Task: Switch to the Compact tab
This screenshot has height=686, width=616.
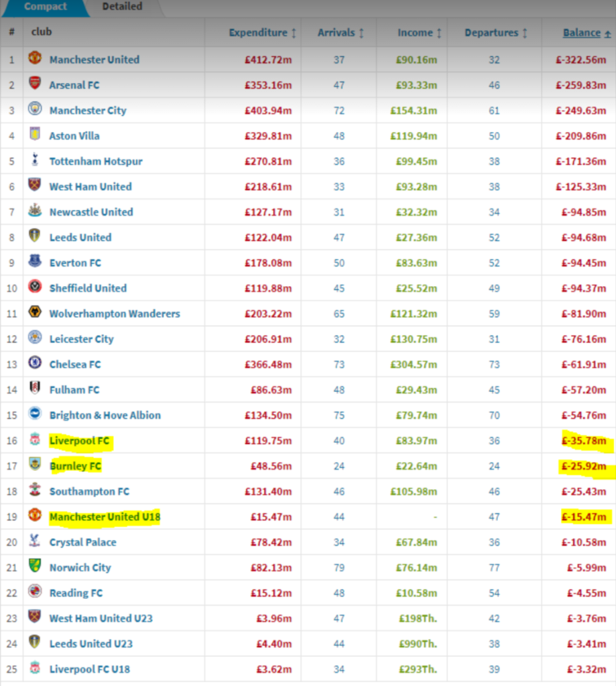Action: 46,7
